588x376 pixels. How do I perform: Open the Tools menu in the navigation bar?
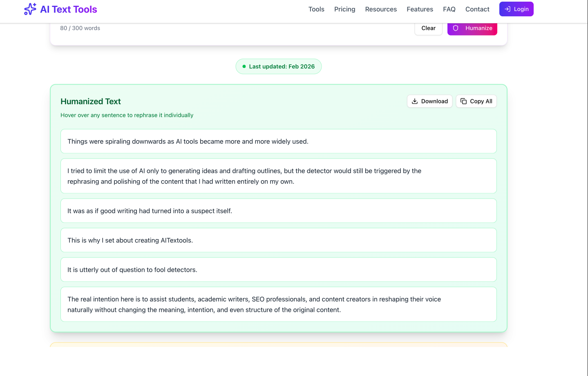point(316,9)
